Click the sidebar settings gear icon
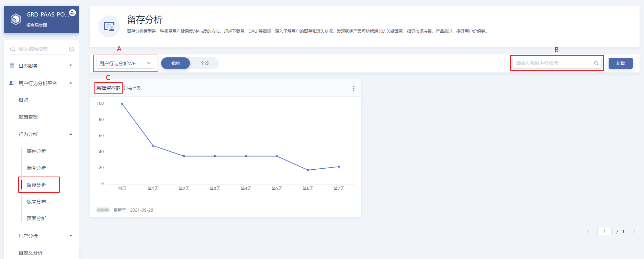644x259 pixels. [x=71, y=49]
